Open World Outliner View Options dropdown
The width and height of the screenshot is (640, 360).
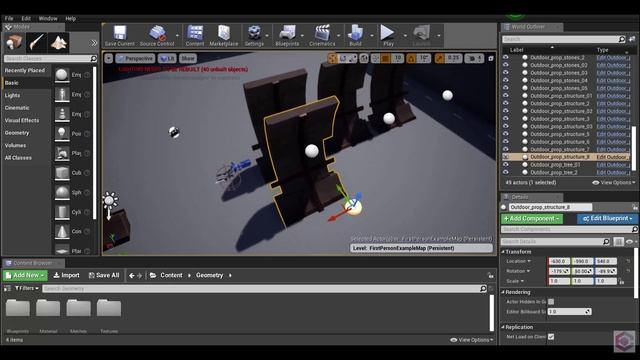click(613, 182)
